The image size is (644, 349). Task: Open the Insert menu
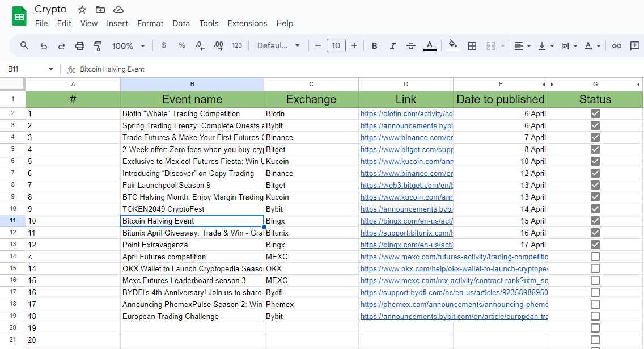pyautogui.click(x=117, y=23)
